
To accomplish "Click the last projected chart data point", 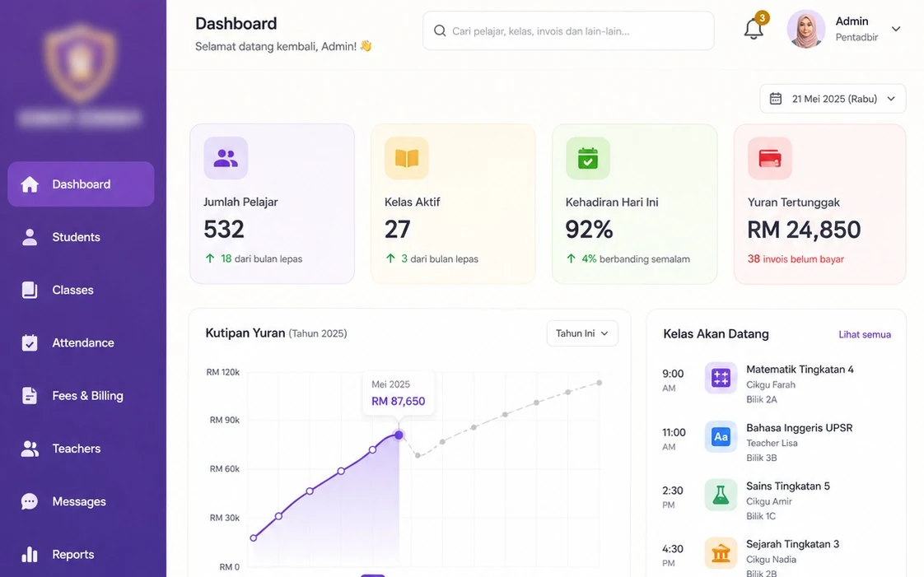I will [x=600, y=383].
